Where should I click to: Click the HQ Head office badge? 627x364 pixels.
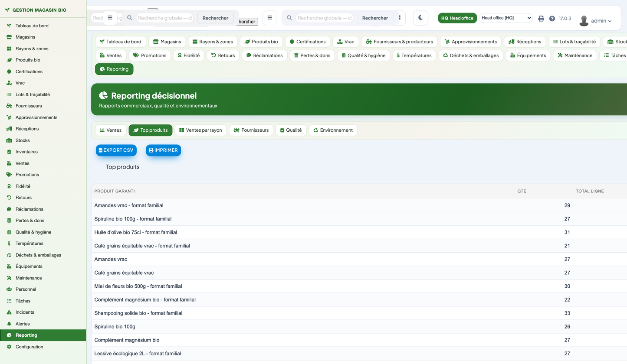click(x=457, y=18)
